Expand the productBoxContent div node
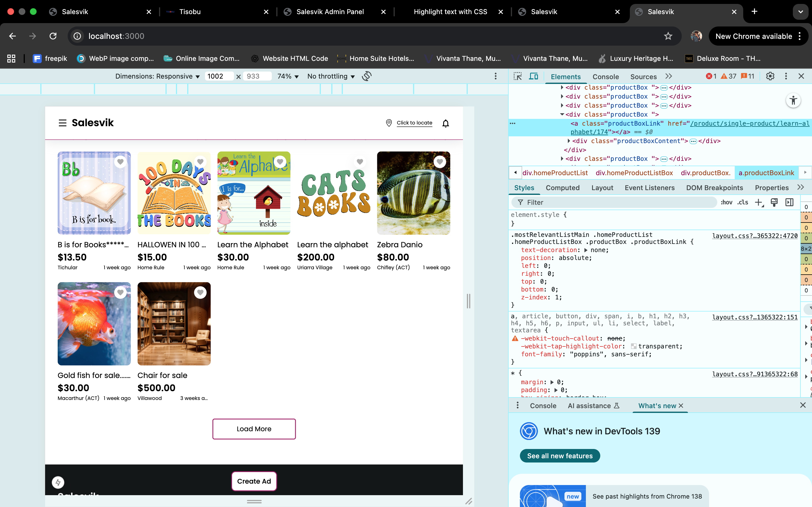Screen dimensions: 812x507 point(569,141)
